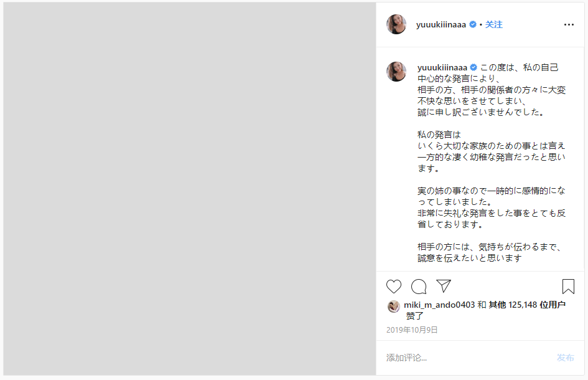Open the comment bubble icon
Viewport: 588px width, 380px height.
coord(419,287)
